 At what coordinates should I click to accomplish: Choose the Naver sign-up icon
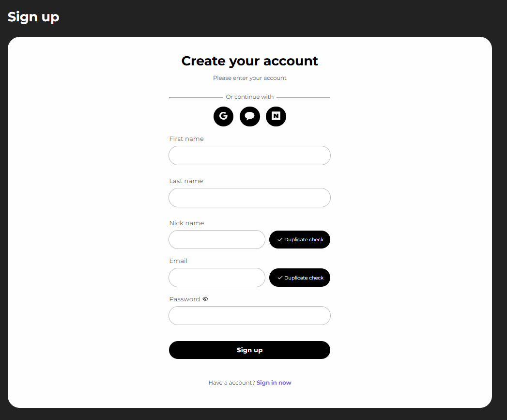(276, 116)
